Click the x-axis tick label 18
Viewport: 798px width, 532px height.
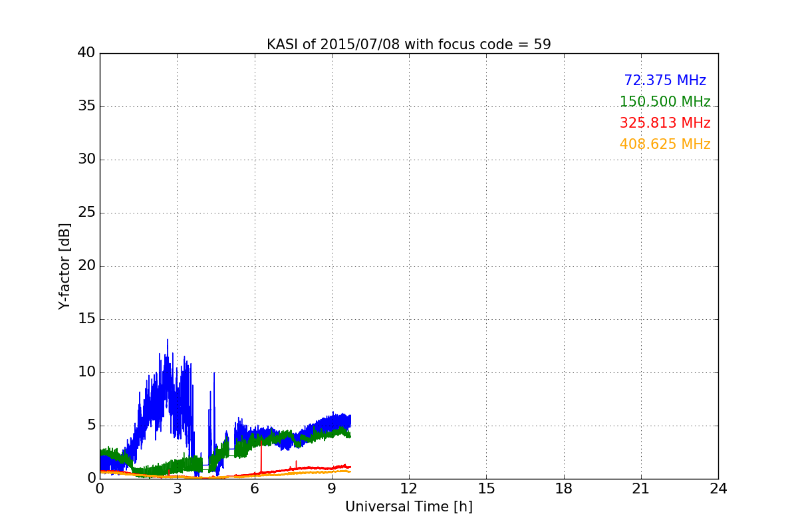click(x=564, y=488)
